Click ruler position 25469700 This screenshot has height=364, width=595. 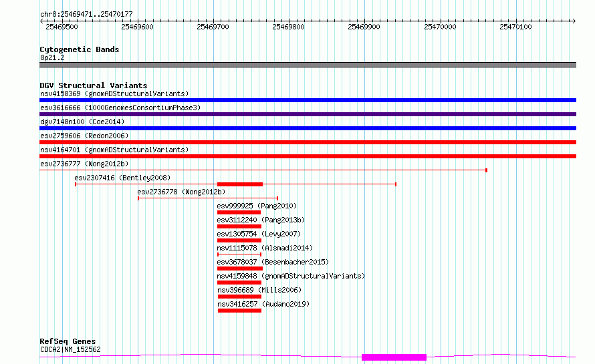(213, 27)
